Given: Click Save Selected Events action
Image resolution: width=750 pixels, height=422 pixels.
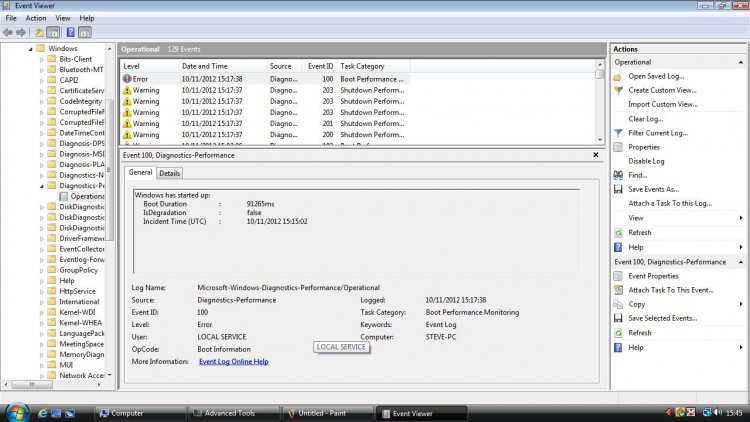Looking at the screenshot, I should coord(662,318).
